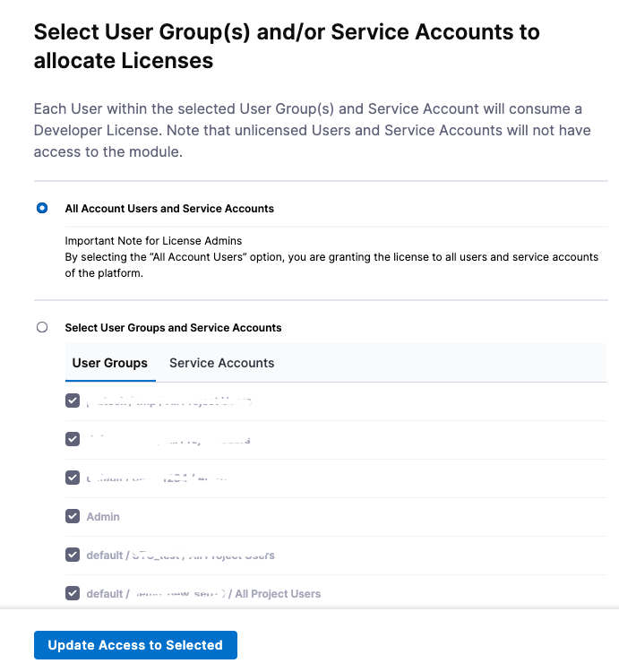Toggle the third user group checkbox in list
Screen dimensions: 619x672
[73, 478]
